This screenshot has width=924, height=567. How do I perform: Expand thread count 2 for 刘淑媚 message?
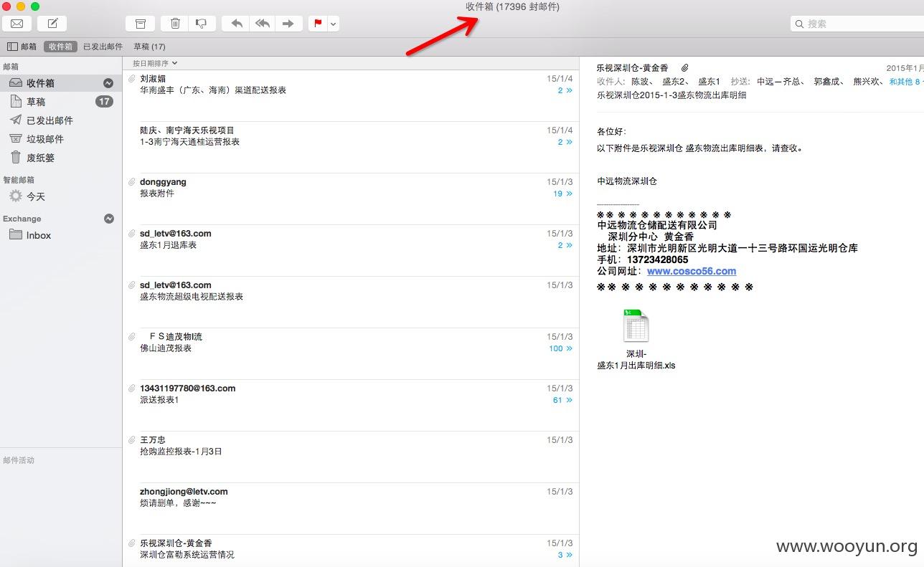(x=565, y=90)
